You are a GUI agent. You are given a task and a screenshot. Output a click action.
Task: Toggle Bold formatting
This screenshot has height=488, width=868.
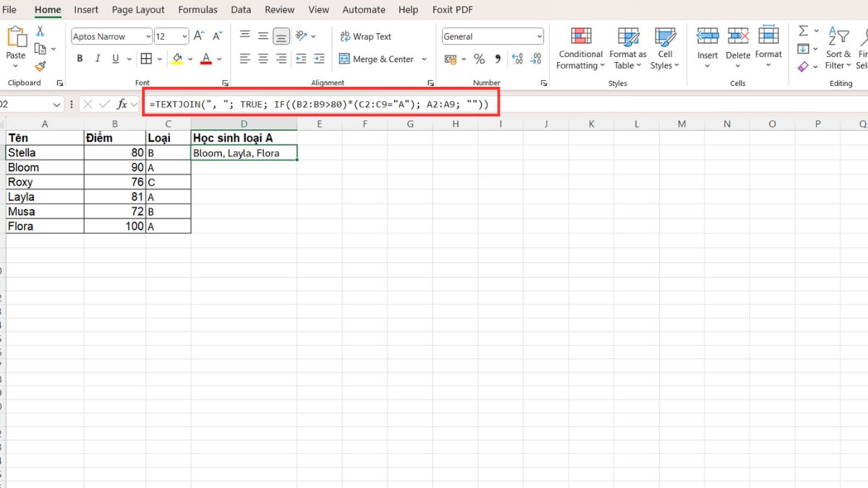point(80,59)
